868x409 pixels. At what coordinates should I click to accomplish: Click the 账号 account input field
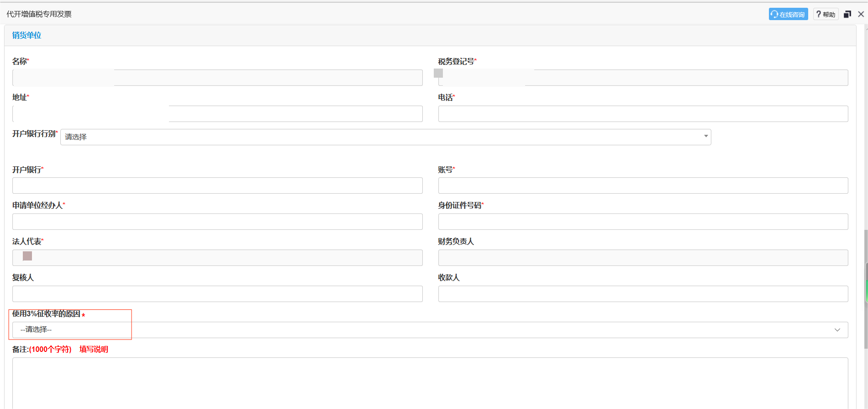643,186
